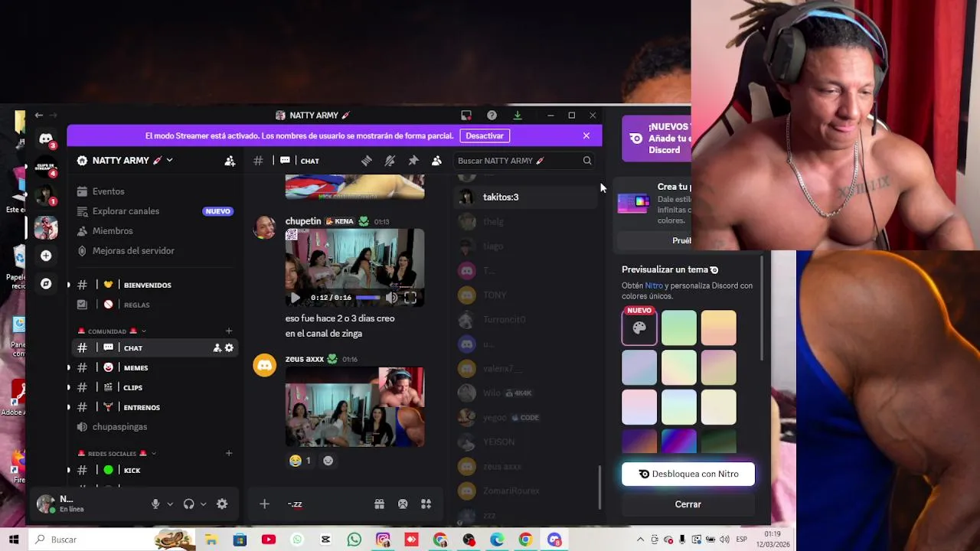
Task: Click create invite icon on CHAT channel
Action: [x=217, y=348]
